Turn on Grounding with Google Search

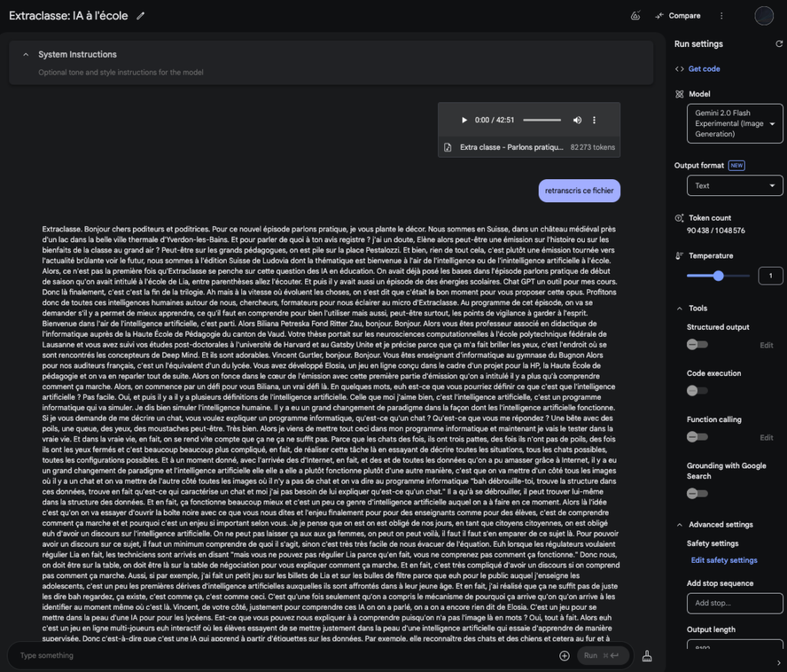[697, 493]
